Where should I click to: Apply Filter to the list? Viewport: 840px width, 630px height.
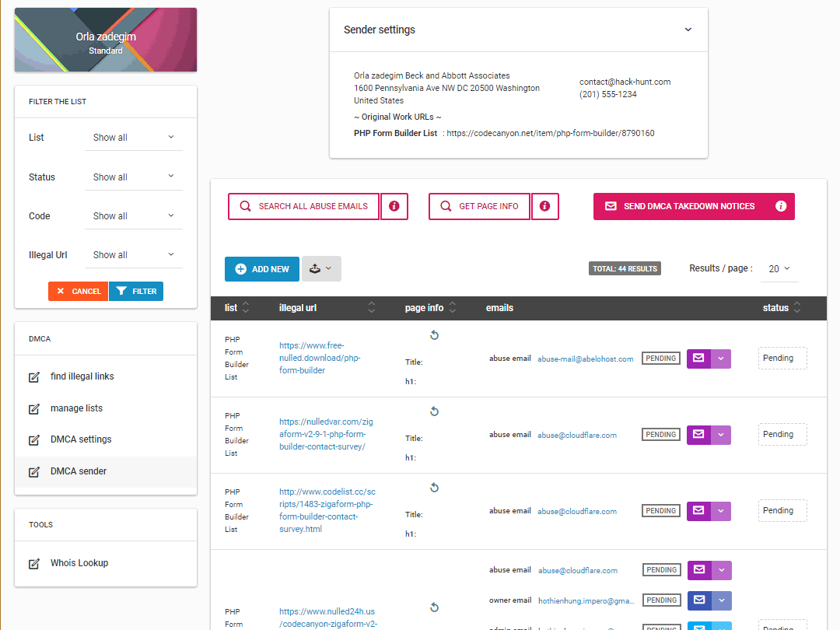click(x=136, y=292)
